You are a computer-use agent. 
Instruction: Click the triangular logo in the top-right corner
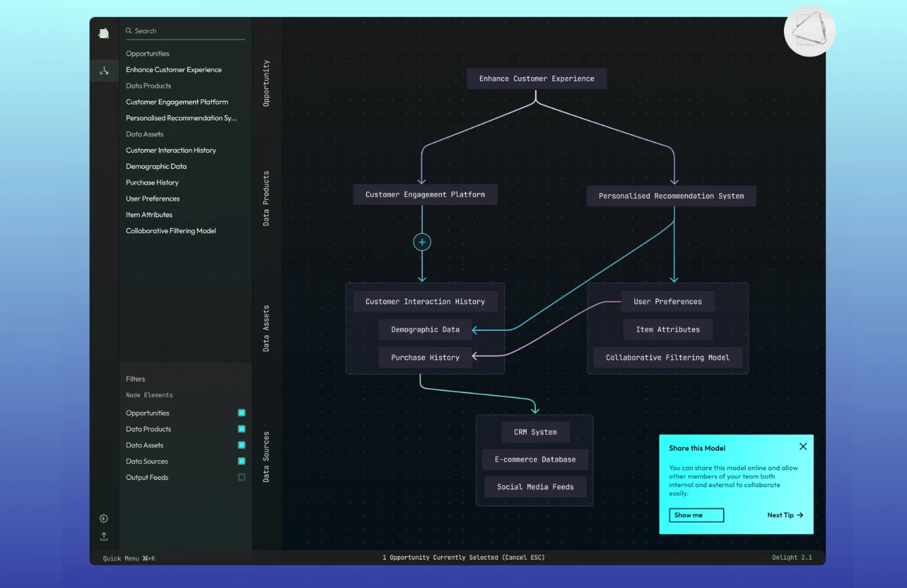coord(810,30)
